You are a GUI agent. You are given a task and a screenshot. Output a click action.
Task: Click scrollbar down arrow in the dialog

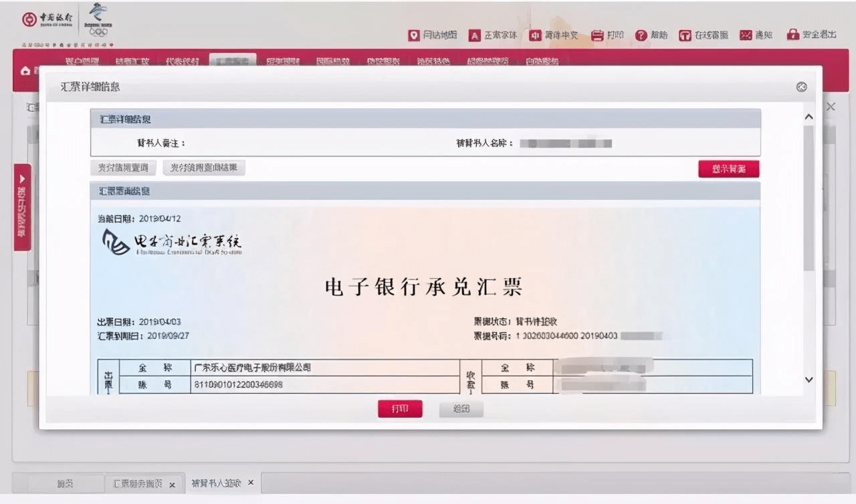point(809,380)
